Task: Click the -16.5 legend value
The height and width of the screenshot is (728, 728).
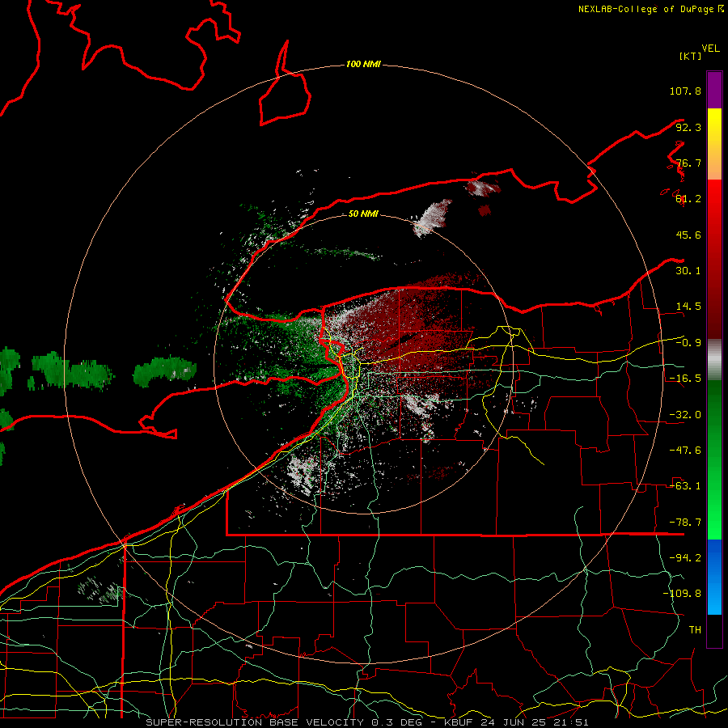Action: click(685, 379)
